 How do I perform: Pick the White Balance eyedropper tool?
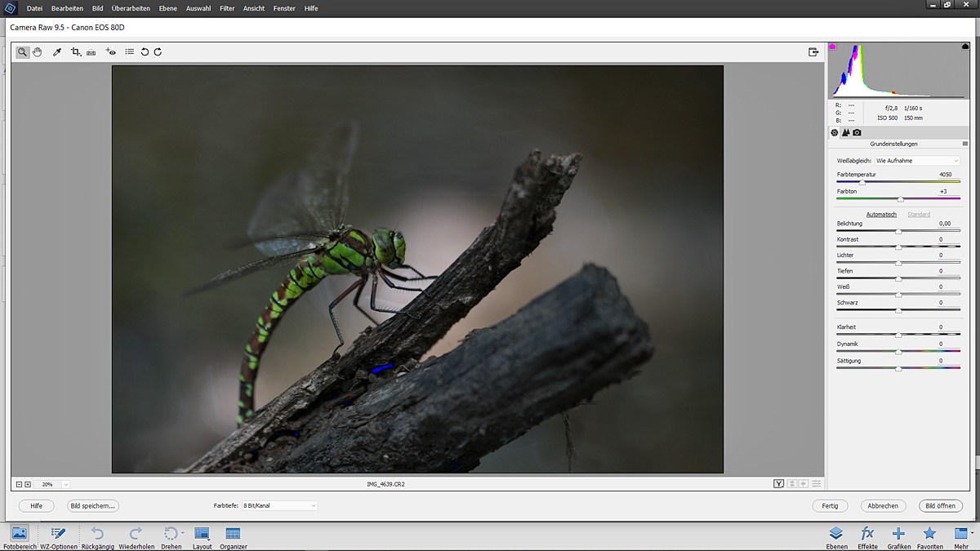pyautogui.click(x=57, y=51)
